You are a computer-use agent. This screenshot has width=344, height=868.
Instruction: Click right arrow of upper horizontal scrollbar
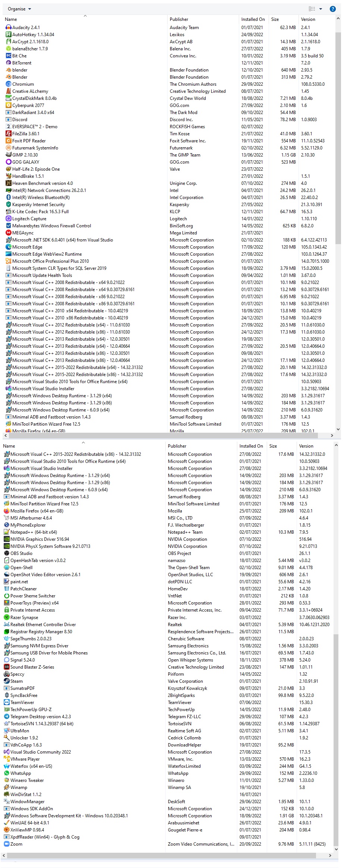(332, 435)
